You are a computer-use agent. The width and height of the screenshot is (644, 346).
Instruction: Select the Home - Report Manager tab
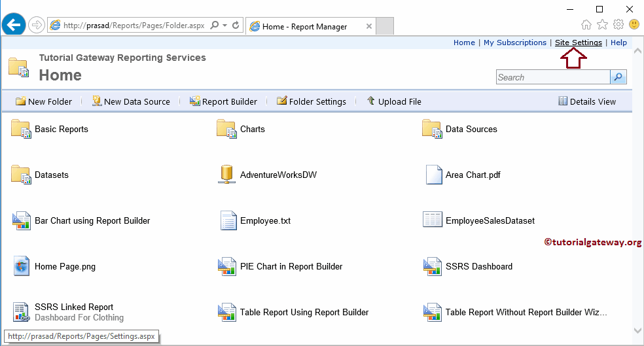coord(305,27)
